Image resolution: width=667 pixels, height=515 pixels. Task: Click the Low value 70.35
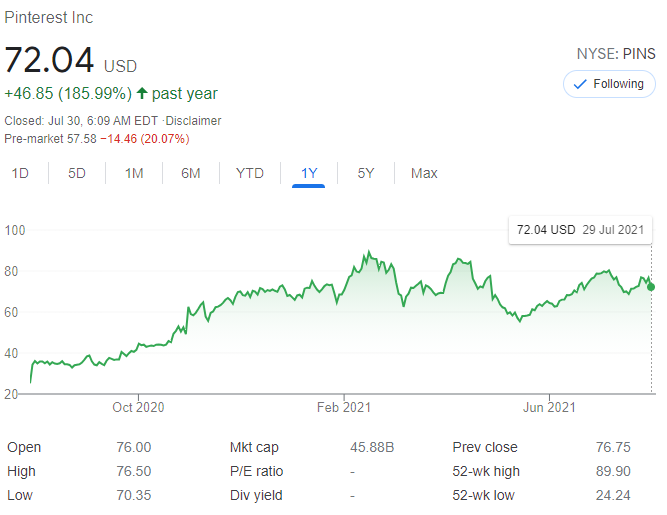pos(134,495)
